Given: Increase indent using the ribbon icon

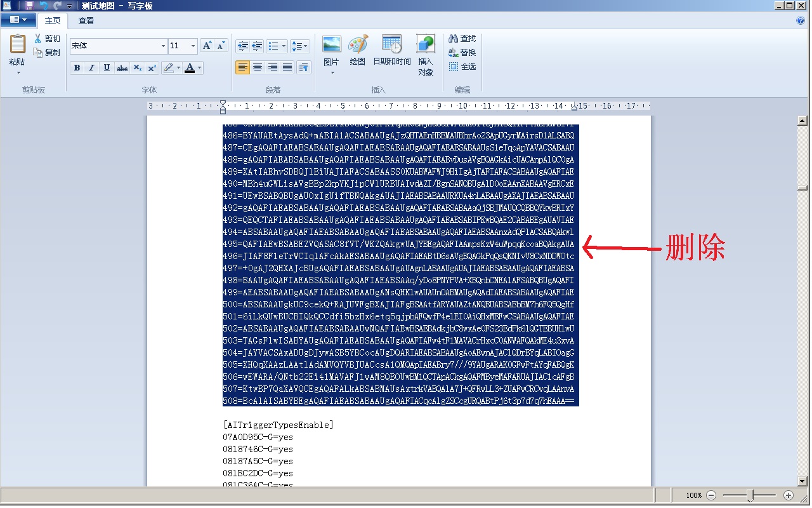Looking at the screenshot, I should (x=257, y=46).
